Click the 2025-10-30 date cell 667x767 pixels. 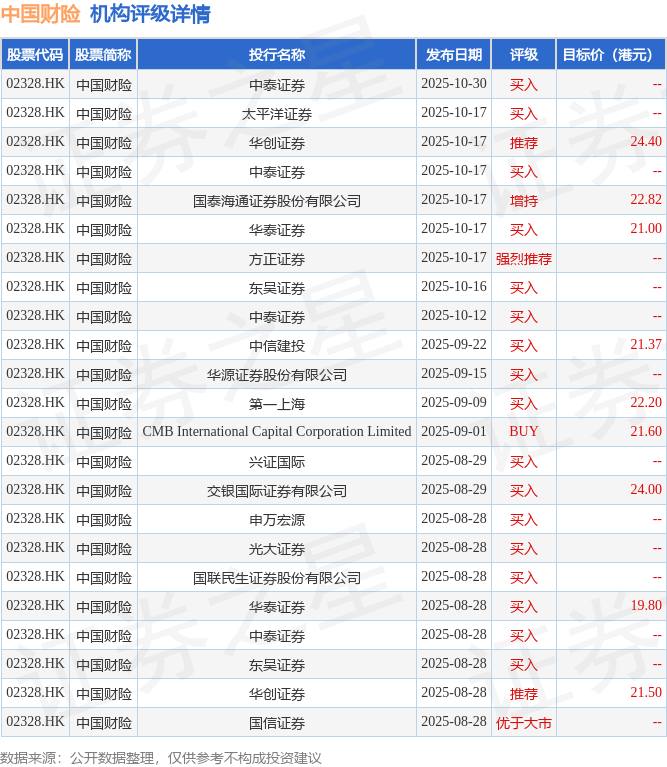(x=454, y=84)
